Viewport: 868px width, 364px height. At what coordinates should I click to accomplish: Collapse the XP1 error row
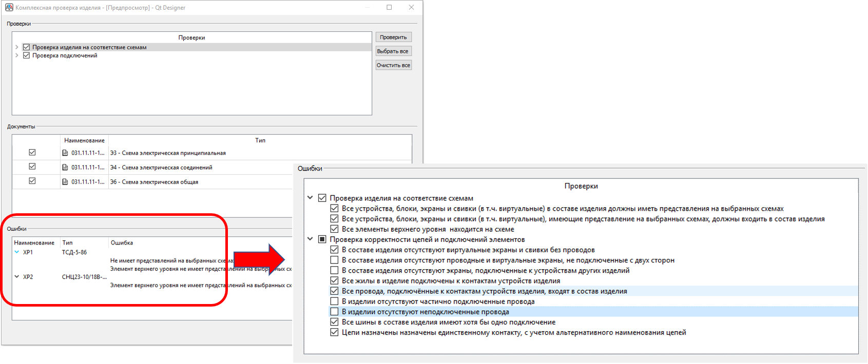click(17, 252)
